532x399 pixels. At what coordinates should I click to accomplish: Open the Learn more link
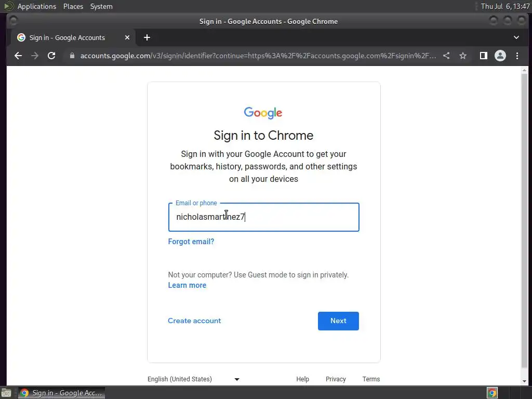point(187,285)
